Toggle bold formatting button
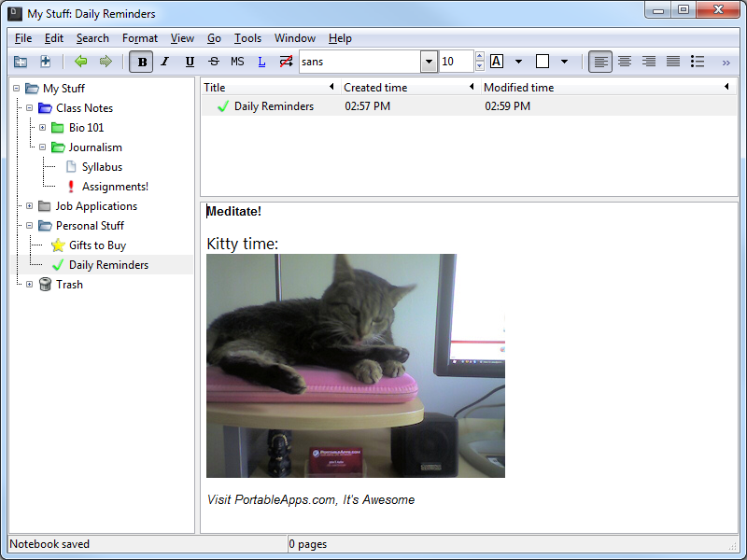This screenshot has height=560, width=747. click(142, 62)
